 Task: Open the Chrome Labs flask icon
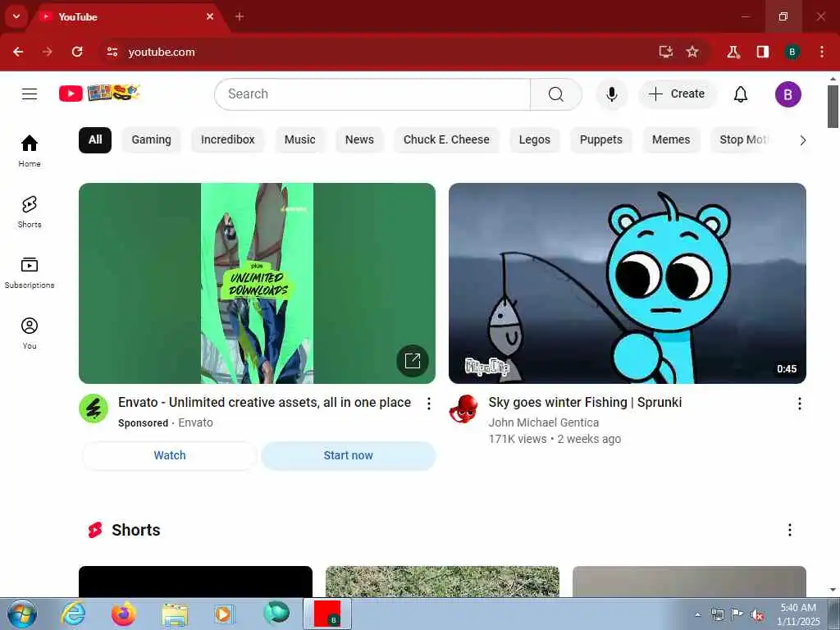tap(733, 52)
